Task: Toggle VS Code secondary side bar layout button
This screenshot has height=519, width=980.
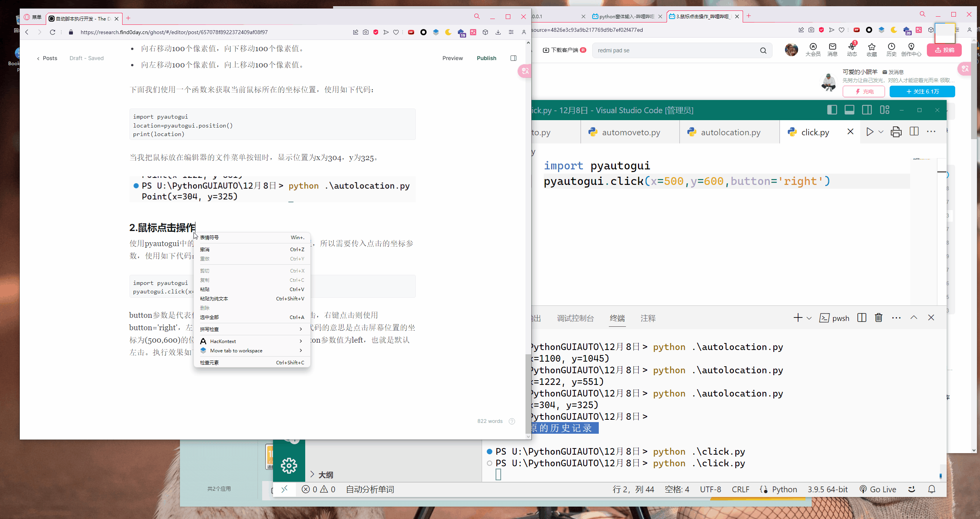Action: (867, 110)
